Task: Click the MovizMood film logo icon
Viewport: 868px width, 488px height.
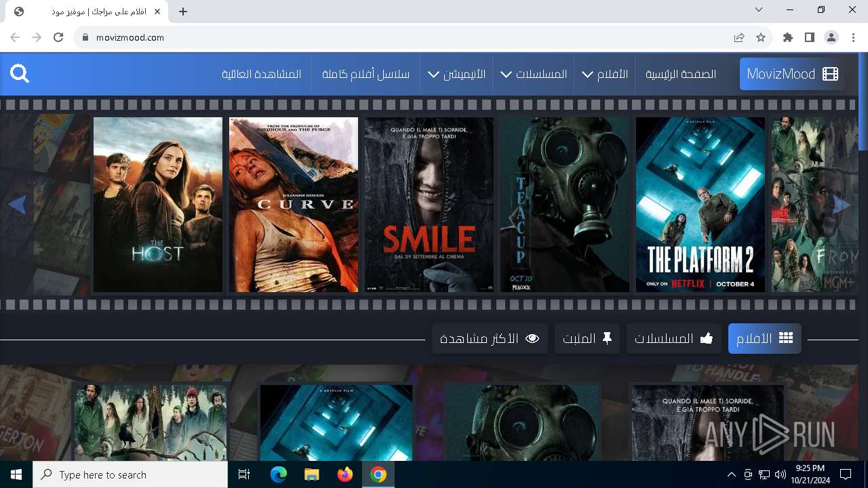Action: coord(830,74)
